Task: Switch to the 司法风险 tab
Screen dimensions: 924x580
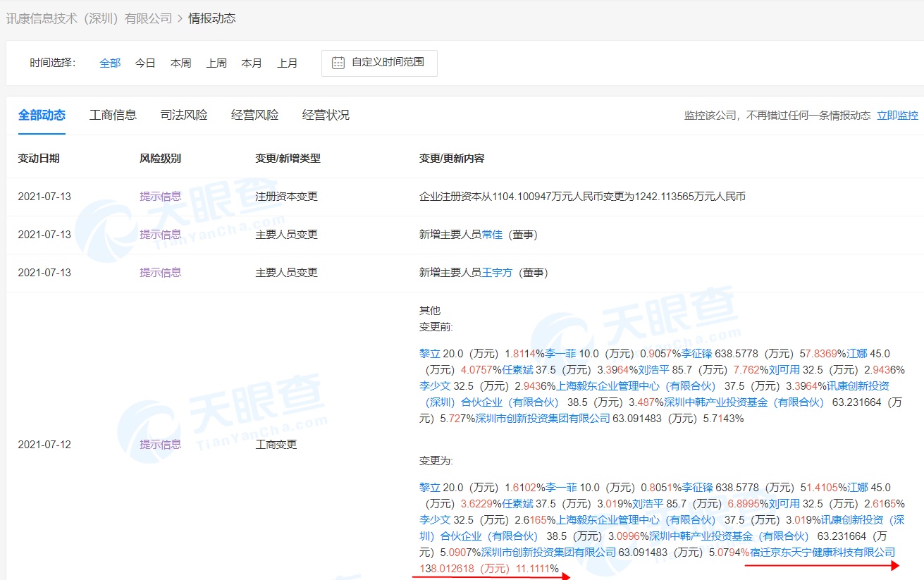Action: click(184, 115)
